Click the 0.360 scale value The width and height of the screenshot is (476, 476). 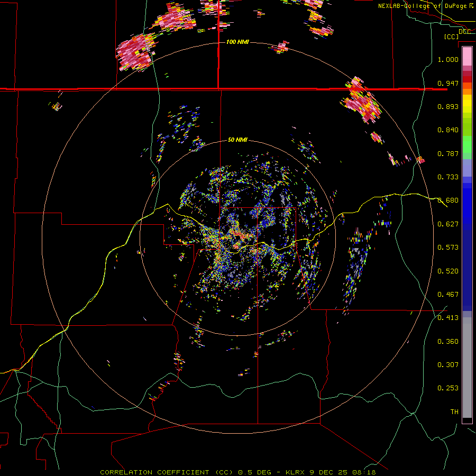tap(448, 342)
